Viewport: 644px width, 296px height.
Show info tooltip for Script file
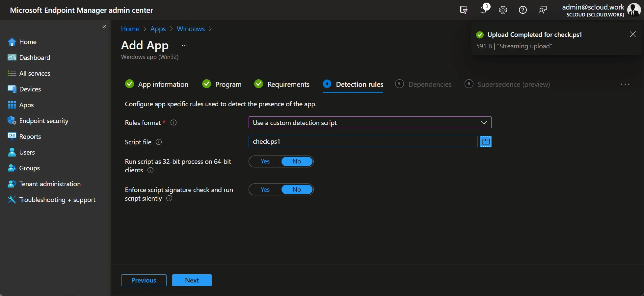tap(159, 142)
